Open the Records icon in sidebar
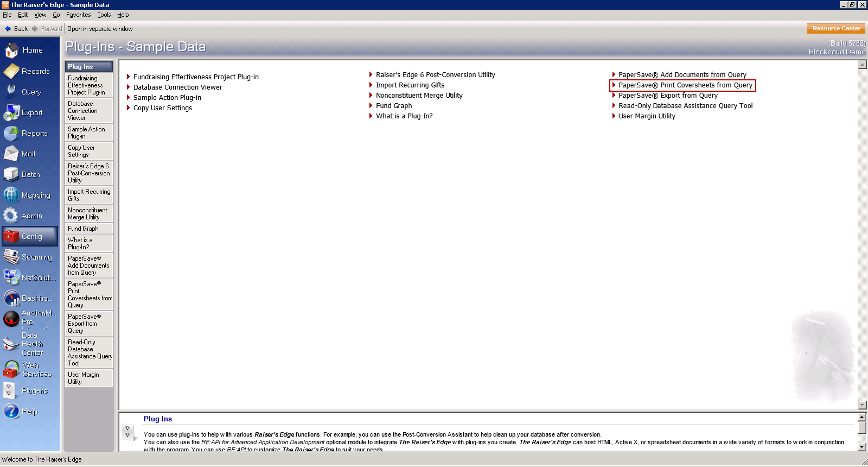This screenshot has width=868, height=467. (x=11, y=71)
